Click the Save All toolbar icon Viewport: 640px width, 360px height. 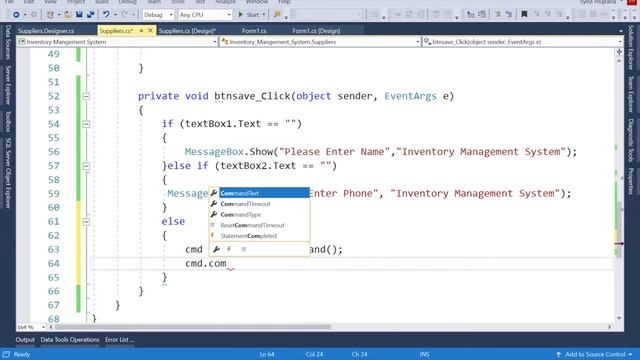click(91, 15)
